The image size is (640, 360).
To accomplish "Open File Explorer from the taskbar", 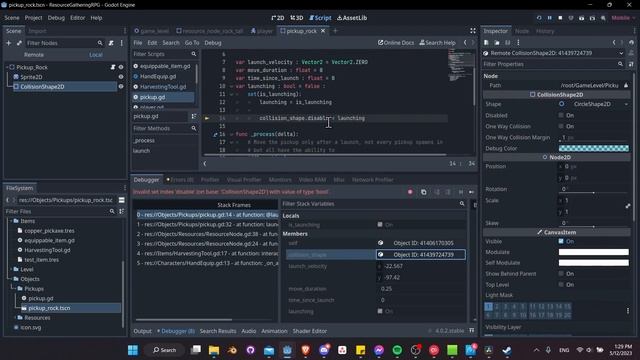I will point(214,350).
